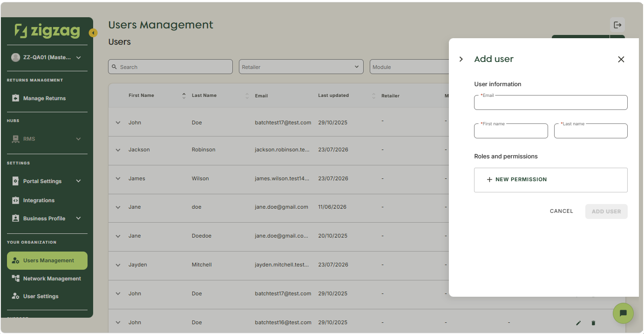The width and height of the screenshot is (644, 334).
Task: Expand the Business Profile submenu
Action: coord(79,218)
